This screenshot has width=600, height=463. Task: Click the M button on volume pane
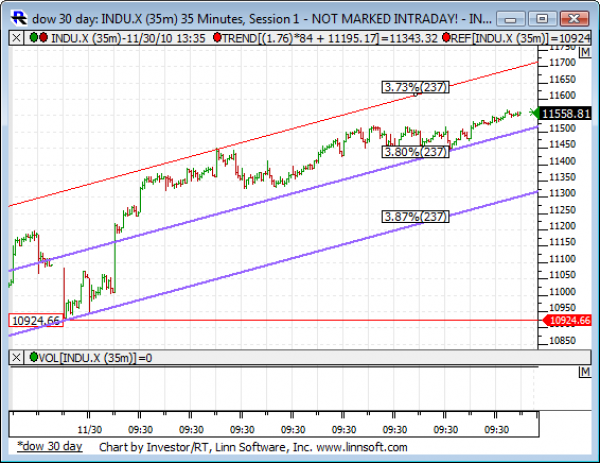click(x=585, y=372)
